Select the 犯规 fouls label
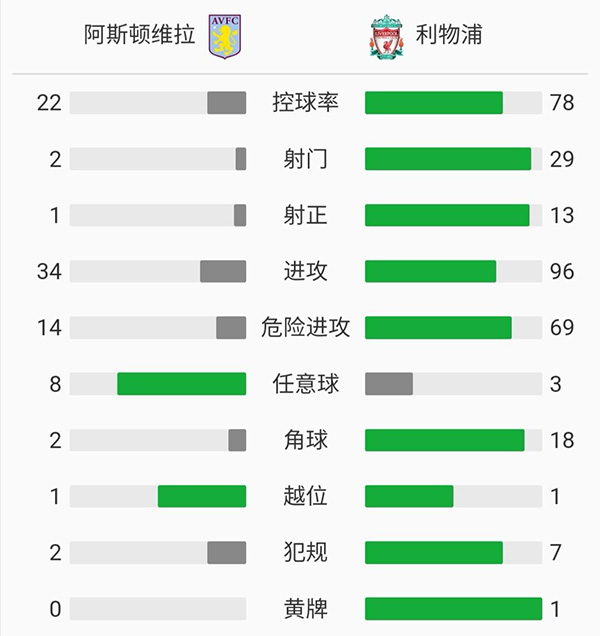Viewport: 600px width, 636px height. 305,552
